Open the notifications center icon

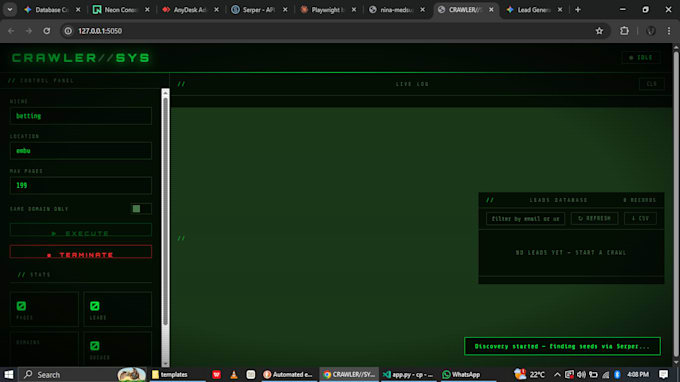(663, 374)
